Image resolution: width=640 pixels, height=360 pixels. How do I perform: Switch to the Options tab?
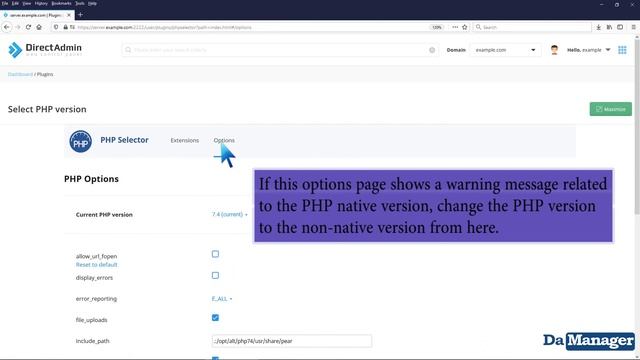tap(224, 140)
